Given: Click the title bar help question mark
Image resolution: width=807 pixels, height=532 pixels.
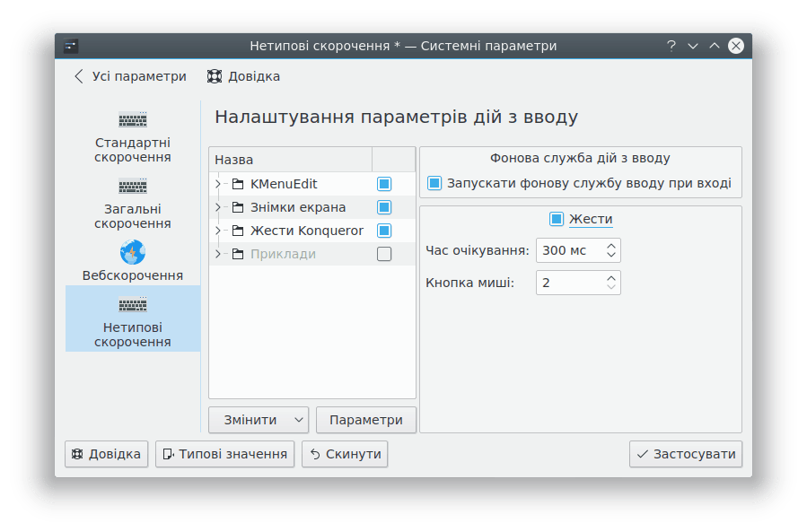Looking at the screenshot, I should click(671, 46).
